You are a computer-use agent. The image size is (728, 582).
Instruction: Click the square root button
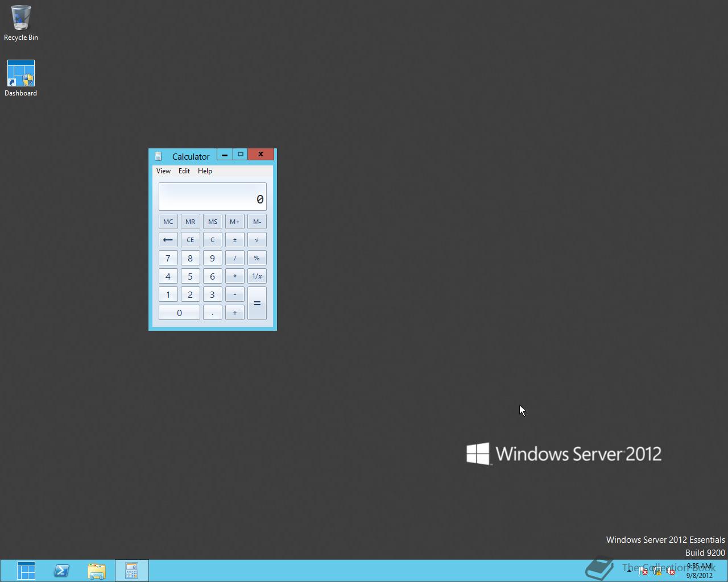tap(257, 240)
